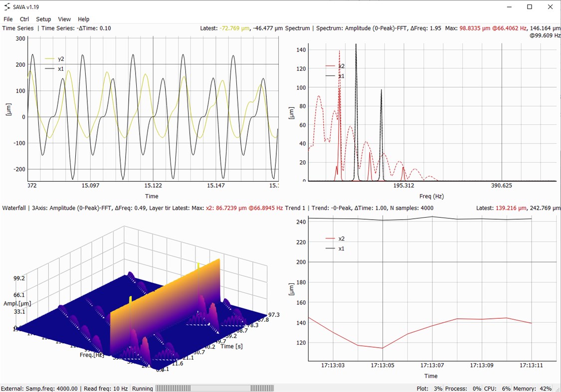Click the 'Ampl.[µm]' axis label in Waterfall
The image size is (561, 392).
click(17, 304)
